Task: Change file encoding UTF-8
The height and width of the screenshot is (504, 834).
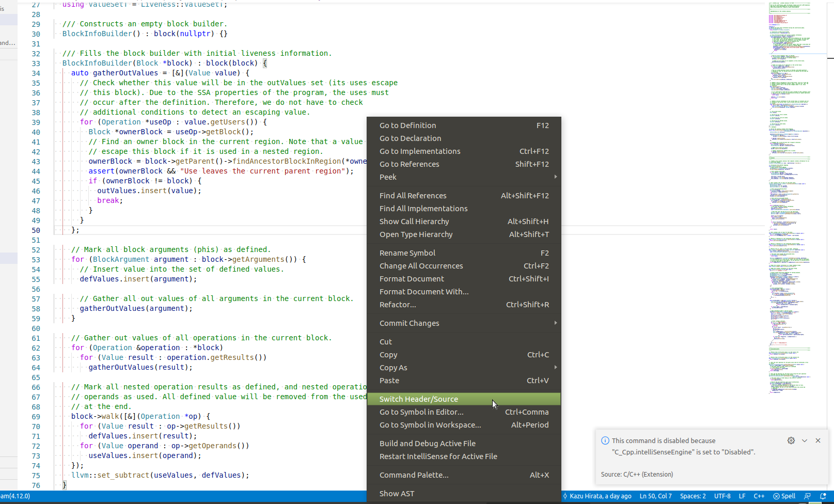Action: pos(722,496)
